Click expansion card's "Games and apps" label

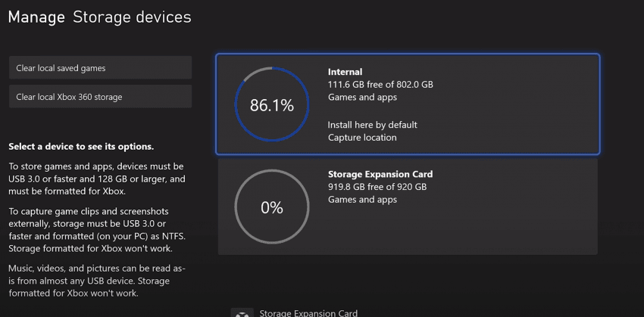tap(362, 200)
